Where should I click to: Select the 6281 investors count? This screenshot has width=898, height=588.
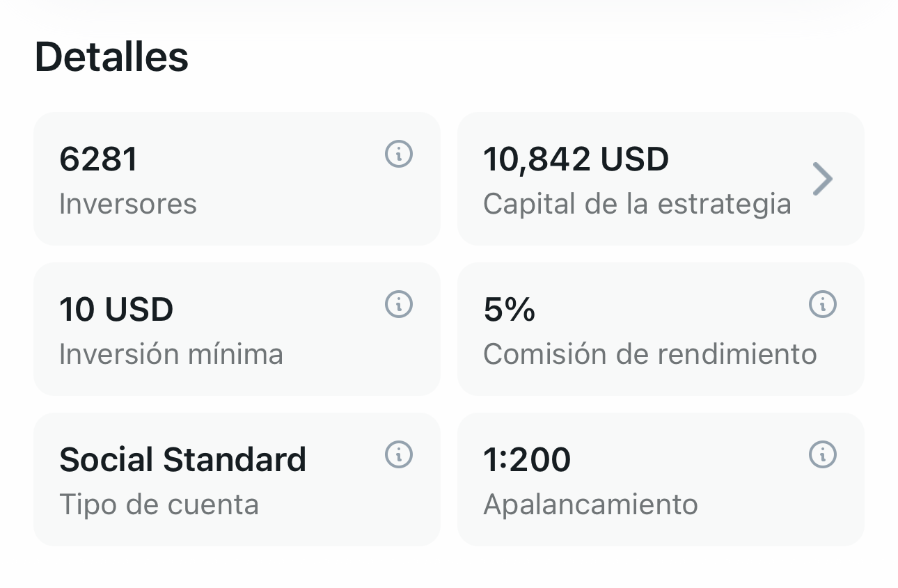tap(98, 159)
